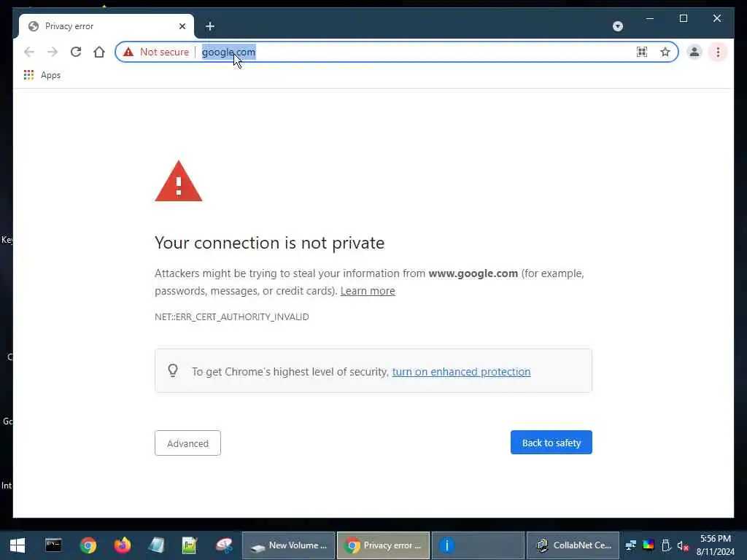Image resolution: width=747 pixels, height=560 pixels.
Task: Switch to Privacy error taskbar button
Action: 384,545
